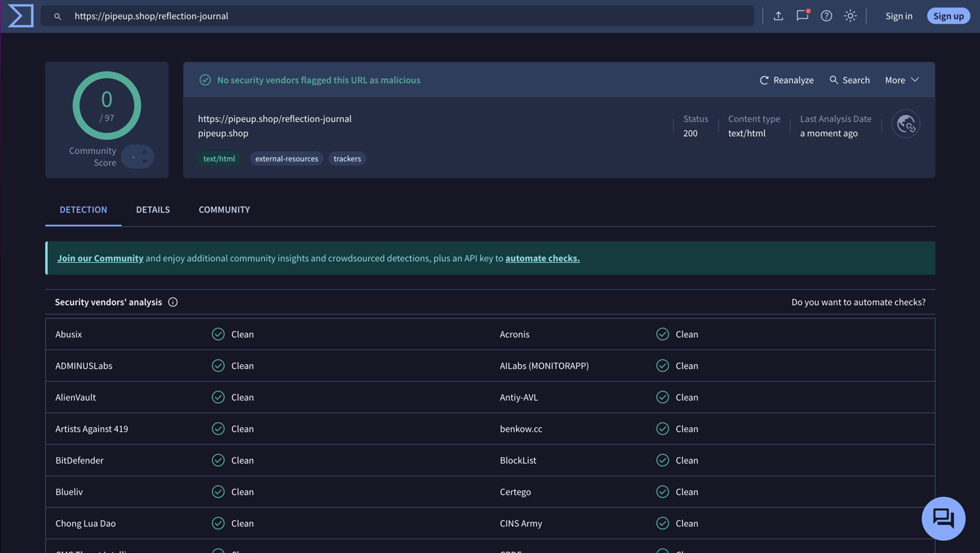Click the text/html tag
The width and height of the screenshot is (980, 553).
[x=219, y=159]
